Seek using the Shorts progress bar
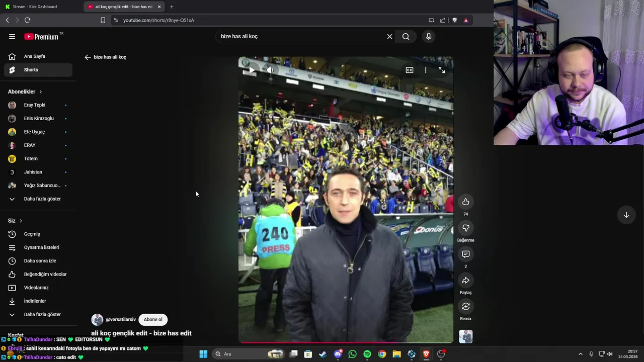 coord(346,343)
